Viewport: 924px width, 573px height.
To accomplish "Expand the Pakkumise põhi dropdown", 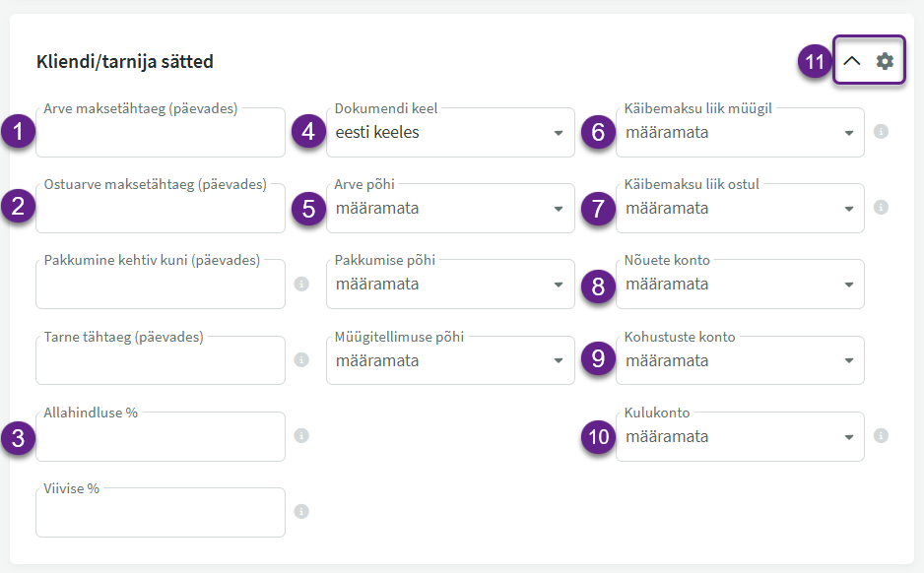I will (450, 285).
